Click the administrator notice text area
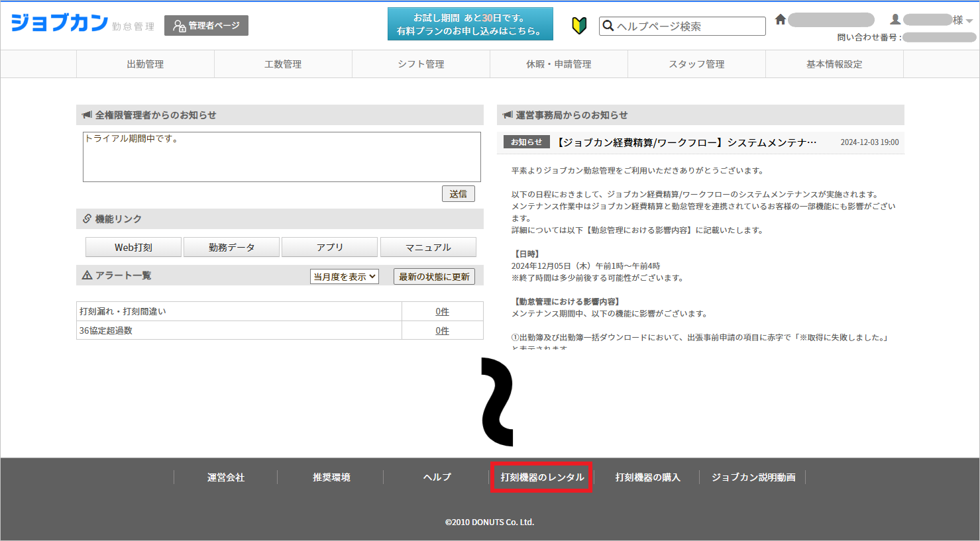Image resolution: width=980 pixels, height=541 pixels. pos(282,157)
